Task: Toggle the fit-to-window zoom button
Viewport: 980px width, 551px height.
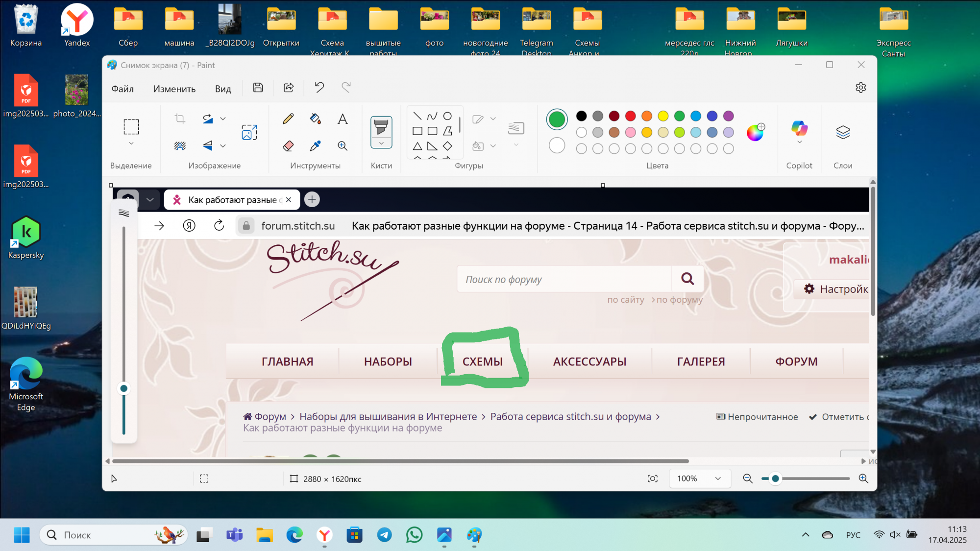Action: click(652, 479)
